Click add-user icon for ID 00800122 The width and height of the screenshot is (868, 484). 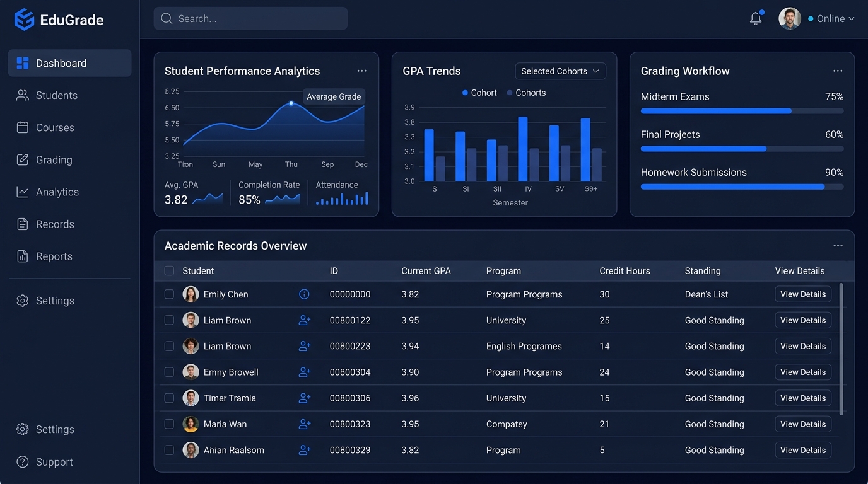coord(305,320)
